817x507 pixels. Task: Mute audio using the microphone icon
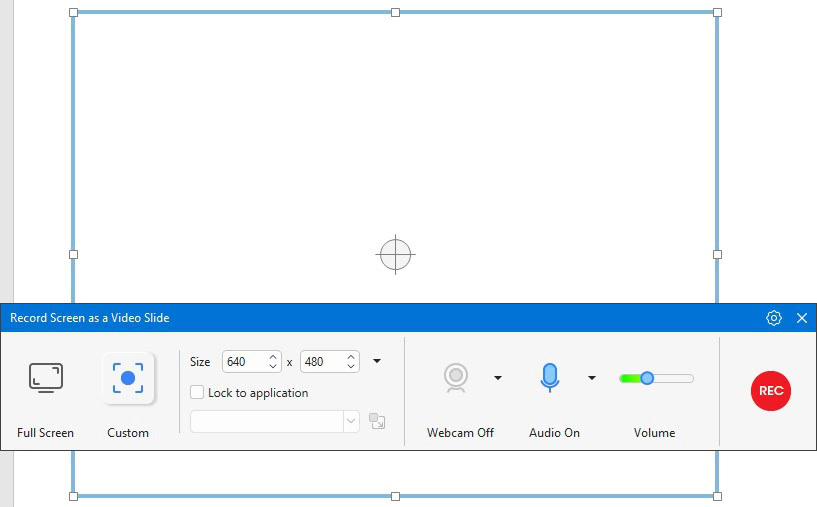pyautogui.click(x=549, y=377)
